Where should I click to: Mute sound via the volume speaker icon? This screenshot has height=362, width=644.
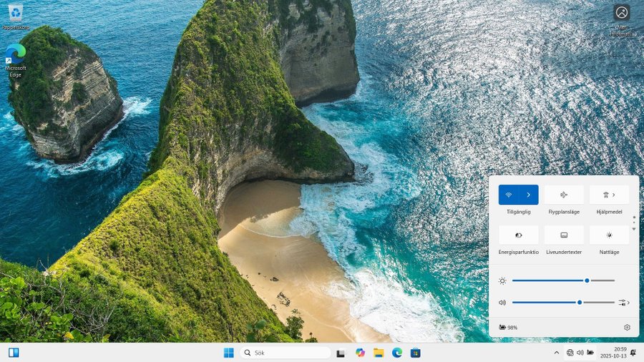pos(503,303)
